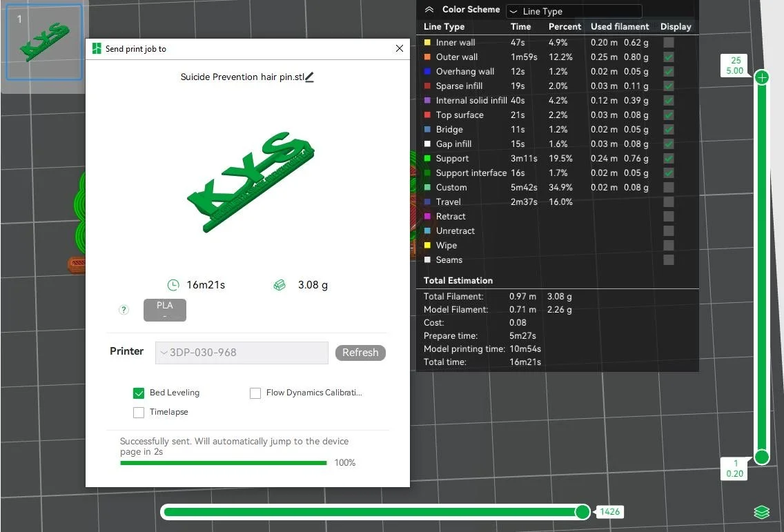This screenshot has width=784, height=532.
Task: Click the 16m21s print time in dialog
Action: pyautogui.click(x=206, y=285)
